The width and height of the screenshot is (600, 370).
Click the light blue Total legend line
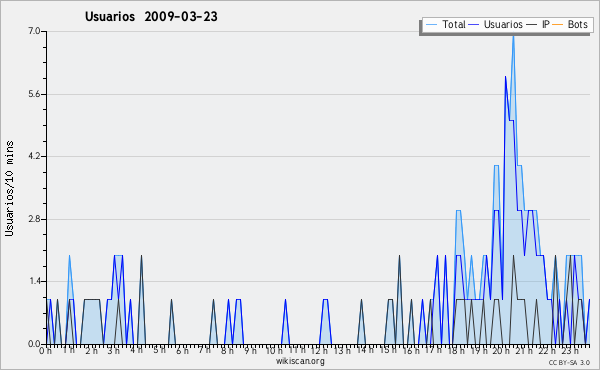click(x=431, y=25)
